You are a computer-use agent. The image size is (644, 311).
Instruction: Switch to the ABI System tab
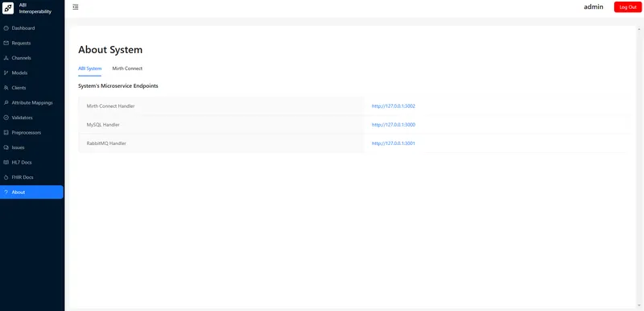tap(89, 68)
